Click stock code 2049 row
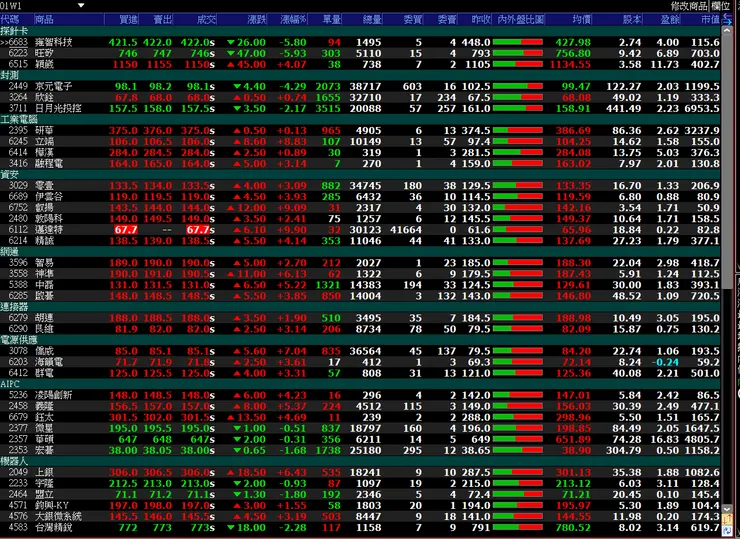Image resolution: width=740 pixels, height=539 pixels. pos(361,472)
